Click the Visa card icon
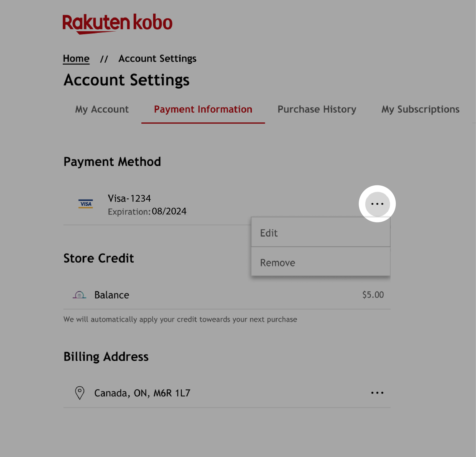The height and width of the screenshot is (457, 476). [x=85, y=204]
